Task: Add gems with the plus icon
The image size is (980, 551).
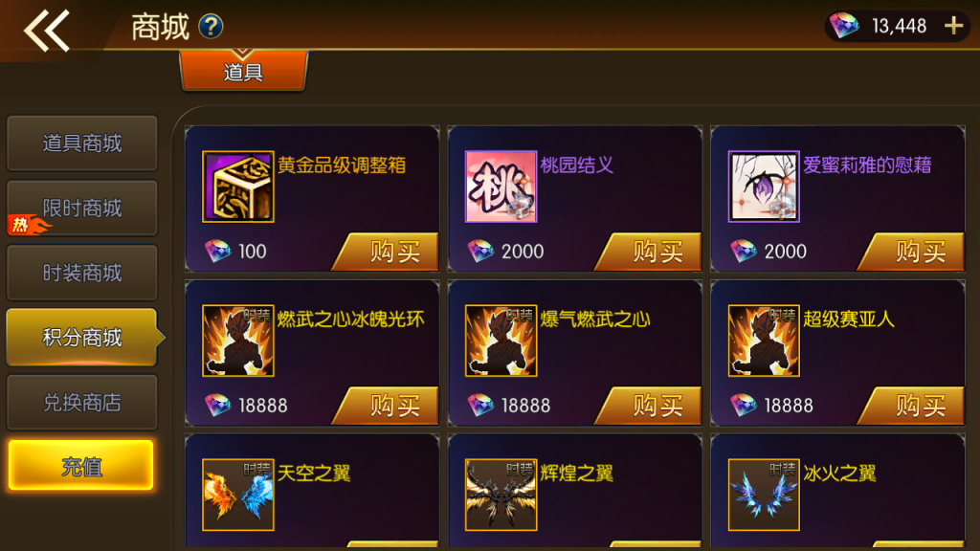Action: click(954, 26)
